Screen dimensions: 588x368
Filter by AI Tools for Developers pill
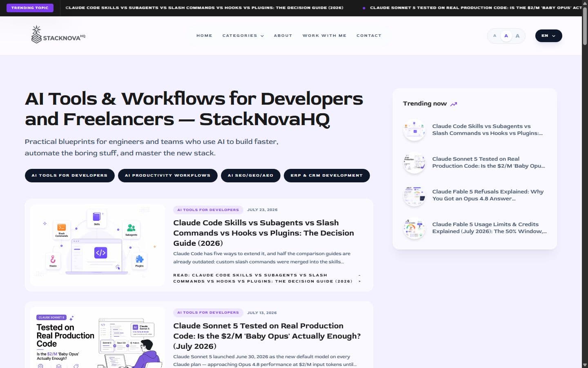click(69, 175)
